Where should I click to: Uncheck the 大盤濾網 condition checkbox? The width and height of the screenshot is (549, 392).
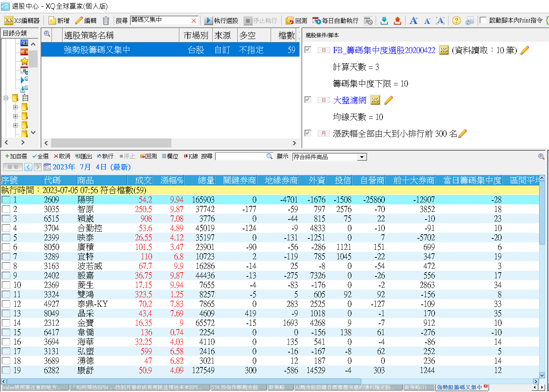tap(307, 100)
